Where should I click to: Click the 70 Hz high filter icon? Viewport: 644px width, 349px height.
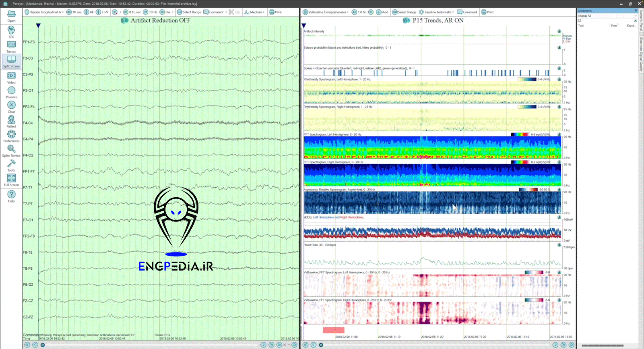145,12
